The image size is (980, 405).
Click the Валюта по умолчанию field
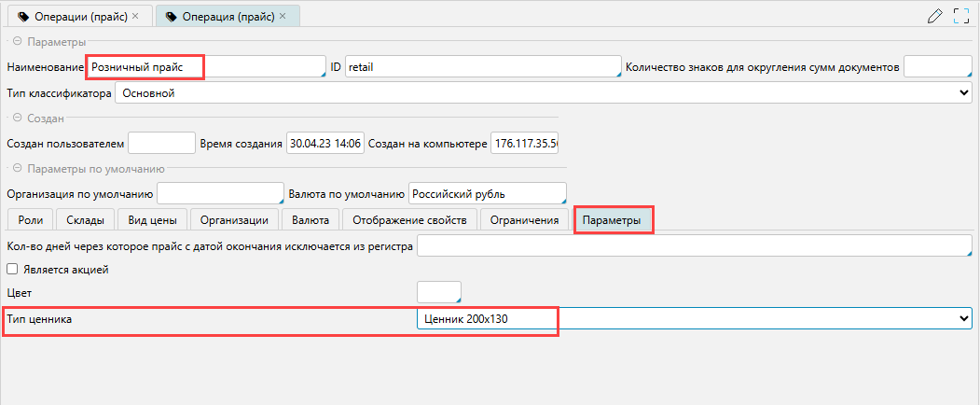click(x=487, y=194)
